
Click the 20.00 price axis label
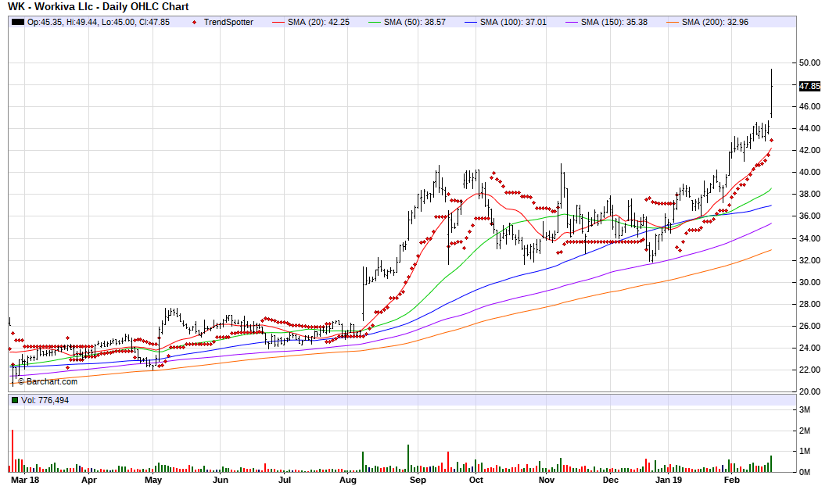coord(809,392)
